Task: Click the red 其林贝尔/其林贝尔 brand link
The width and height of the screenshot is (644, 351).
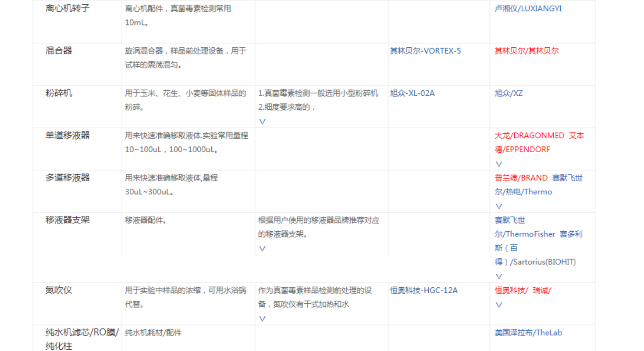Action: coord(527,51)
